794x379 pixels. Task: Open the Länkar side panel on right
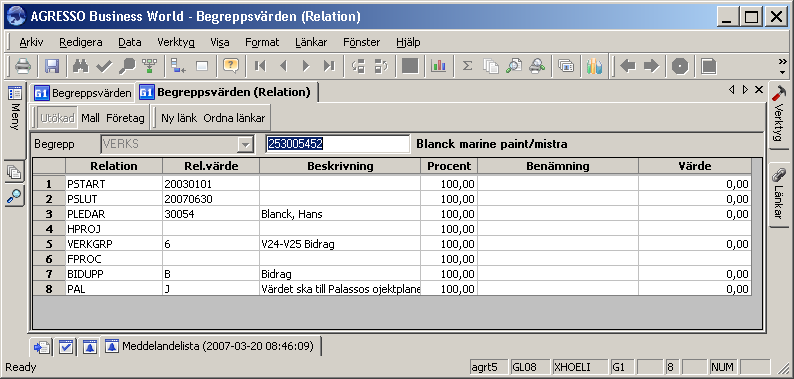pyautogui.click(x=778, y=195)
